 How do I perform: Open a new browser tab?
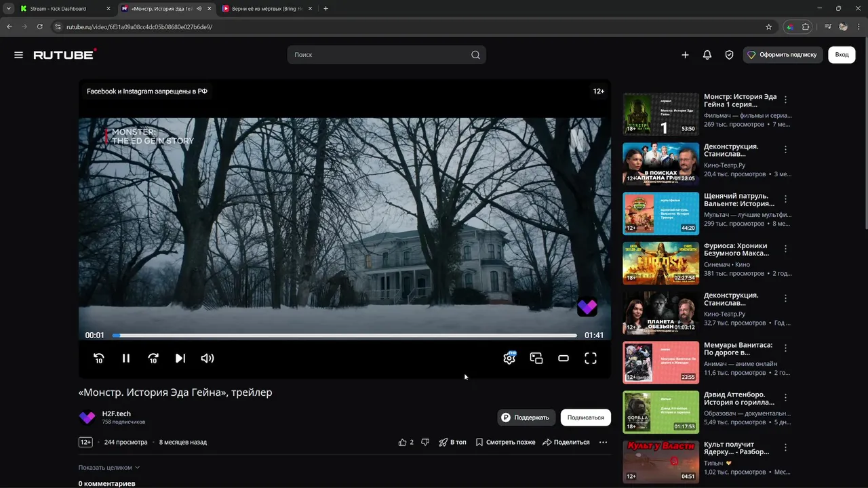pos(326,9)
